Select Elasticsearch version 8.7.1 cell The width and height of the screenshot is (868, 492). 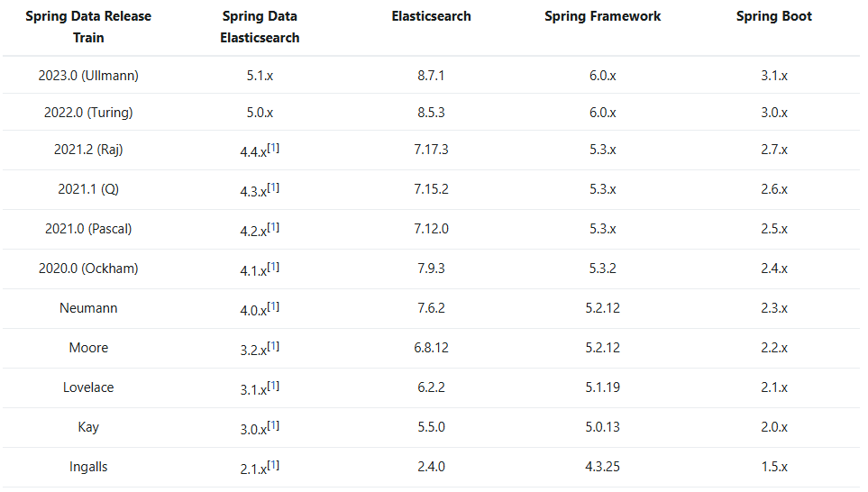(431, 76)
